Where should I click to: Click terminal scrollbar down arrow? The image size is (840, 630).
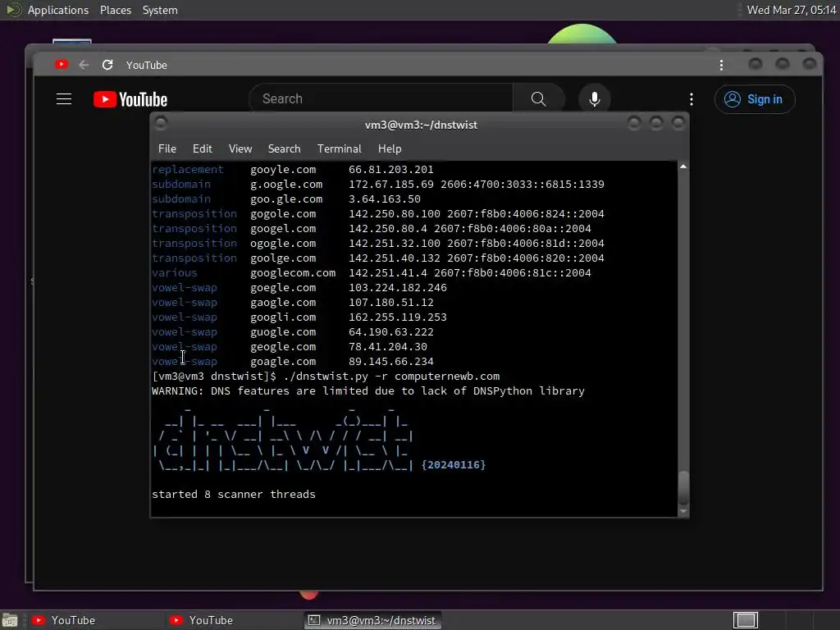[x=683, y=512]
